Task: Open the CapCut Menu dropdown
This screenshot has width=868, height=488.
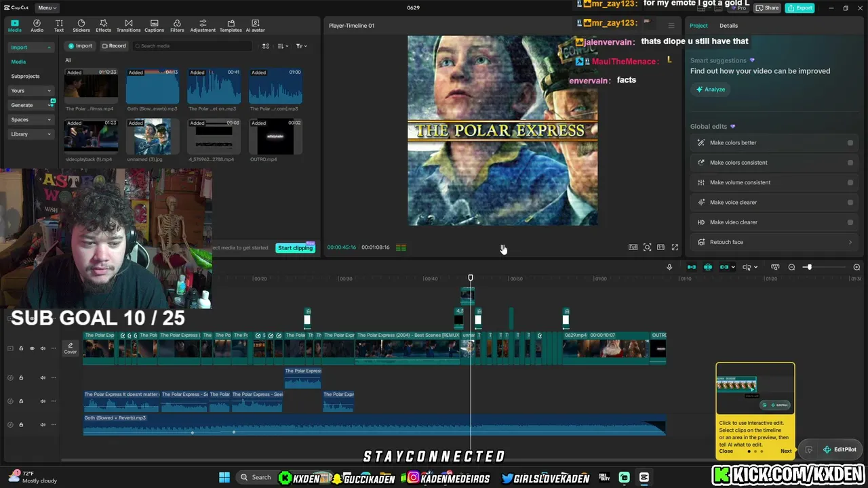Action: click(47, 7)
